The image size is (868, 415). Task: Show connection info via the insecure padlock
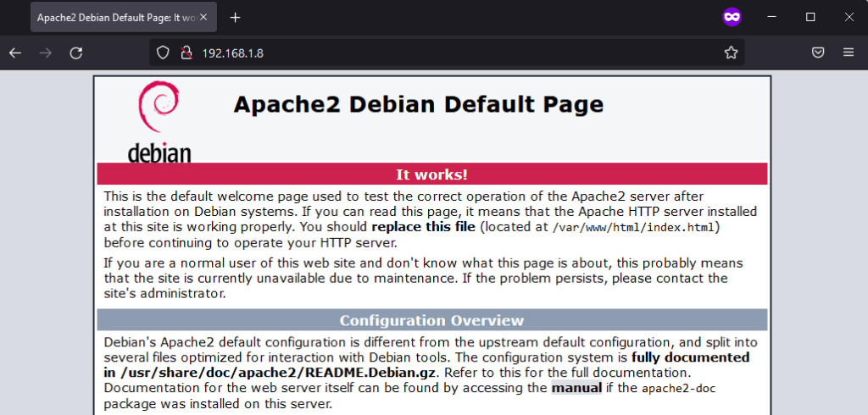185,53
